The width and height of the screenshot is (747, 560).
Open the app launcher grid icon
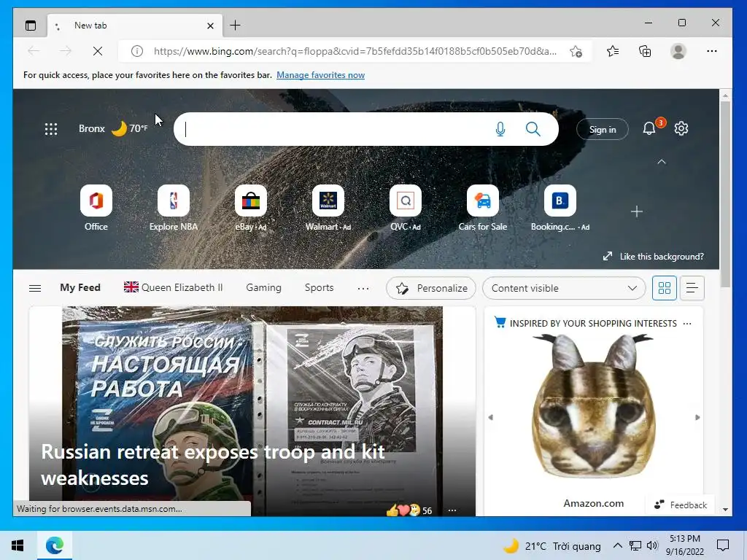point(51,129)
